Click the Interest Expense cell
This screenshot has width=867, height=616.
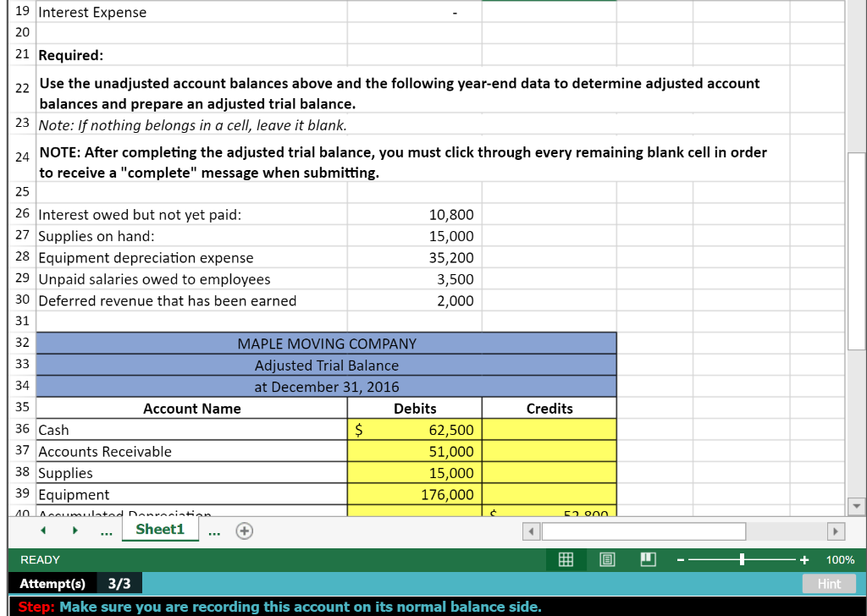click(x=191, y=12)
